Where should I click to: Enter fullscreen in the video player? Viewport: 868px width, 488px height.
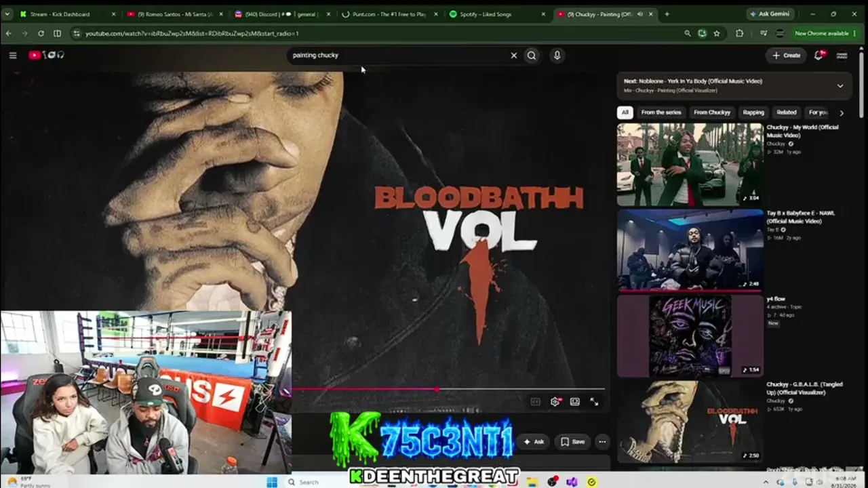(x=594, y=401)
